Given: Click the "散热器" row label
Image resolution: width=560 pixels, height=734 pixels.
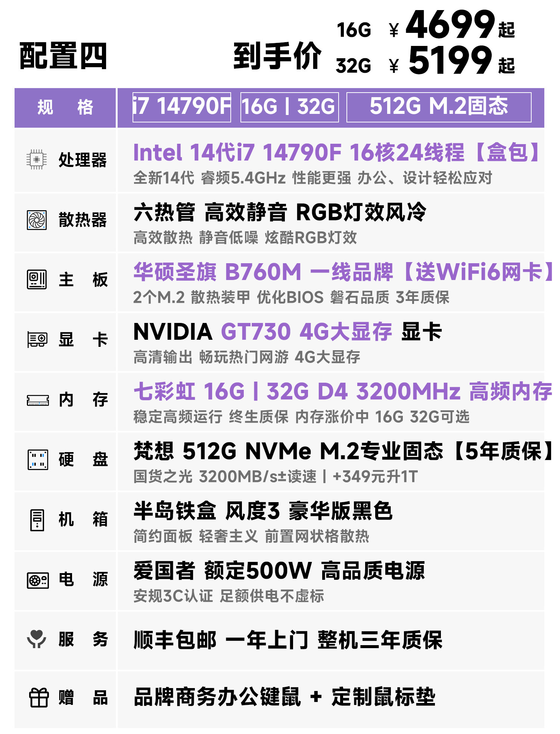Looking at the screenshot, I should (x=83, y=220).
